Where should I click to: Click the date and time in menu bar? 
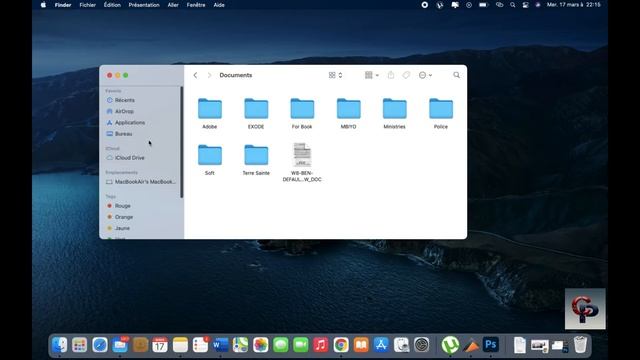click(x=573, y=5)
